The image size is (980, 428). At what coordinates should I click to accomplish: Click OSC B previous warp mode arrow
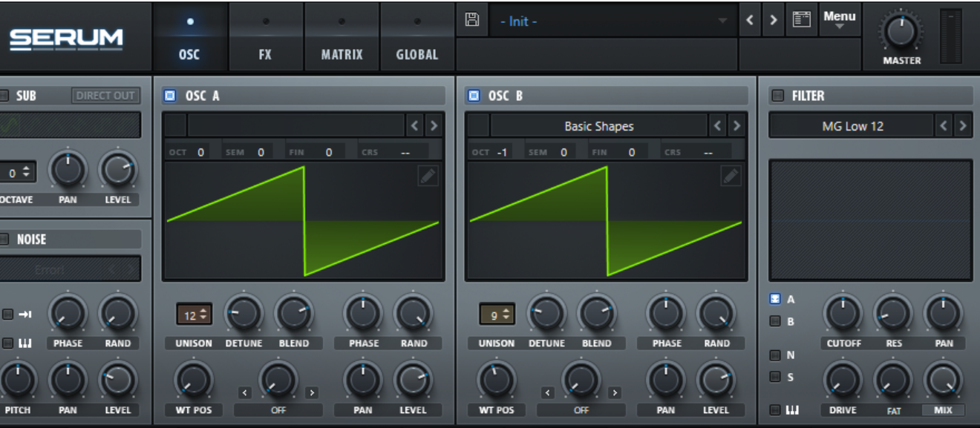(547, 393)
